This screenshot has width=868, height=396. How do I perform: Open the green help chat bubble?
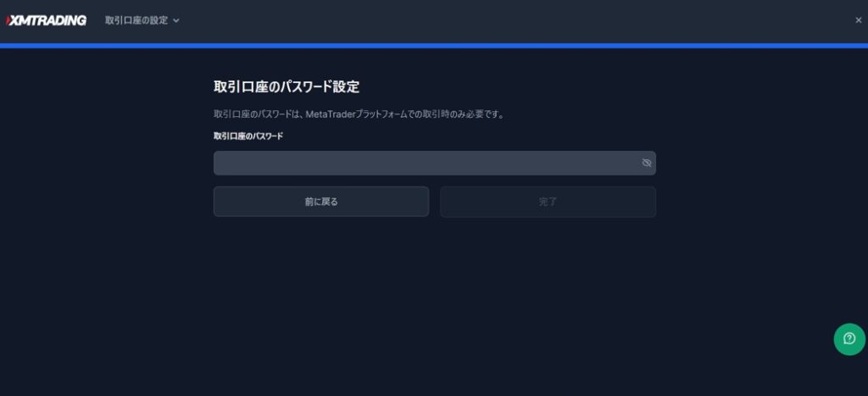pyautogui.click(x=849, y=339)
